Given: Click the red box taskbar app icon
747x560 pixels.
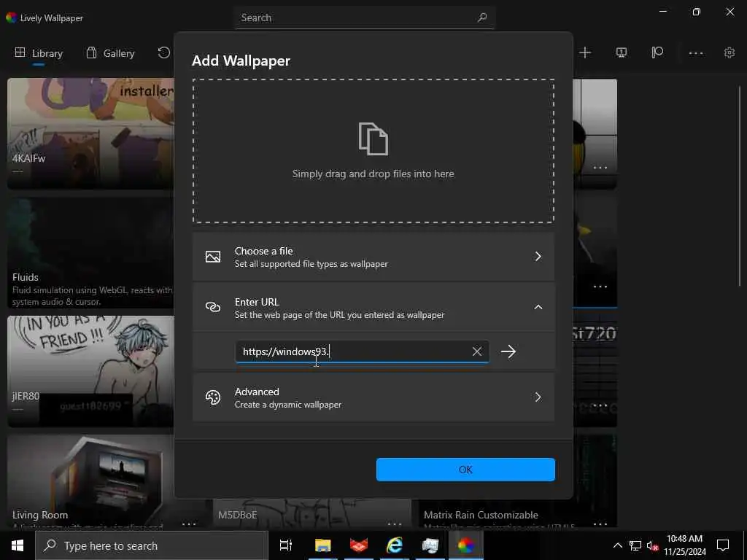Looking at the screenshot, I should [359, 545].
